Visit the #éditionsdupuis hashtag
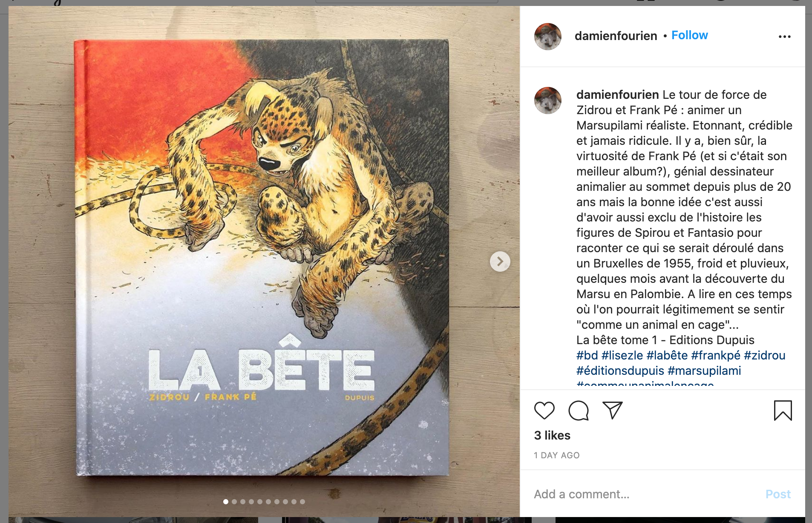This screenshot has width=812, height=523. pyautogui.click(x=620, y=371)
